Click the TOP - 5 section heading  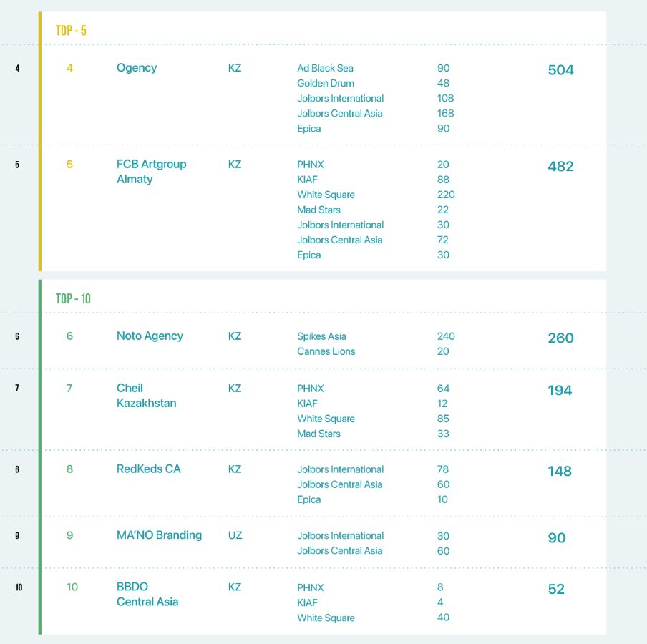pyautogui.click(x=71, y=31)
